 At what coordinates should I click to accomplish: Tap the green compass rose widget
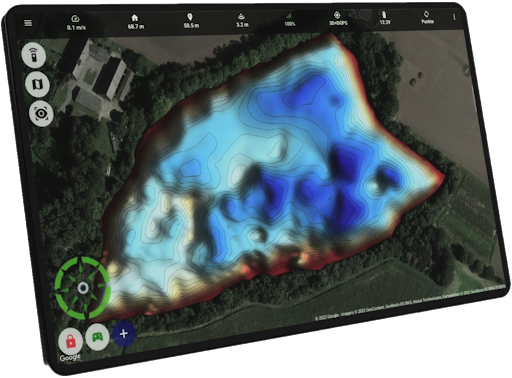(x=82, y=288)
